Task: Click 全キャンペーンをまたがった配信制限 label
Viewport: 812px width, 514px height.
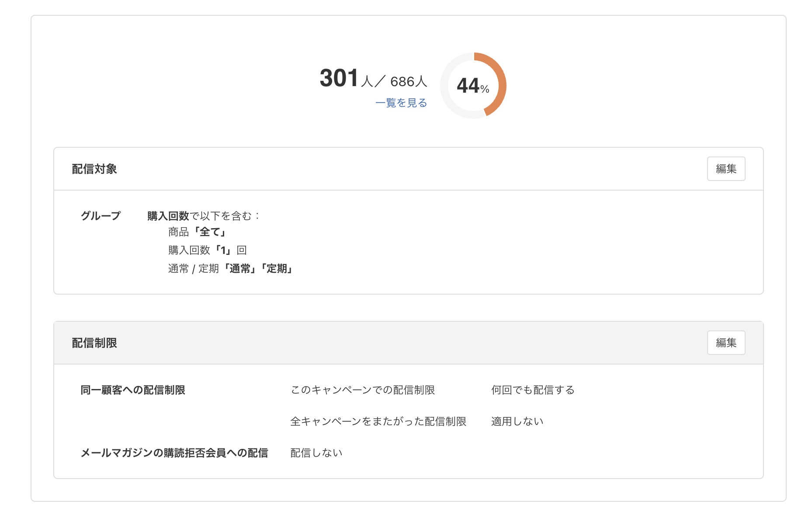Action: tap(378, 421)
